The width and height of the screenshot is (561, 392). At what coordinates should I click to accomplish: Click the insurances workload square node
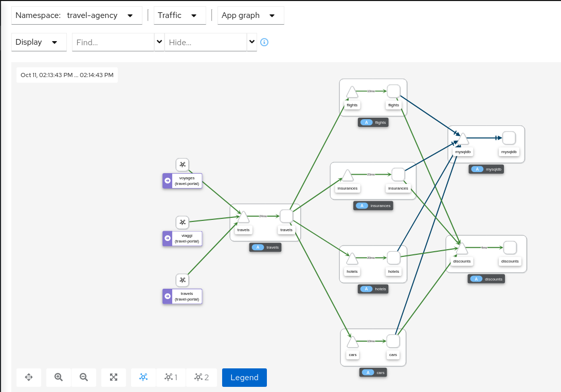(398, 174)
